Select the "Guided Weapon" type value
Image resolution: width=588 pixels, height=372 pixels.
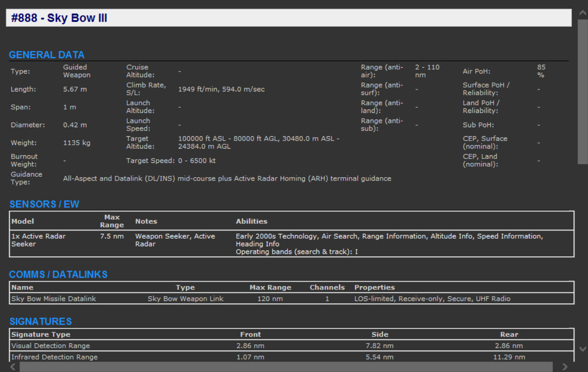(77, 71)
